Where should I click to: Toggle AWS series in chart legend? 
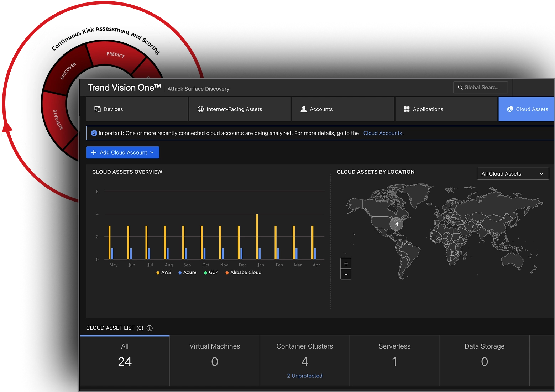tap(164, 272)
